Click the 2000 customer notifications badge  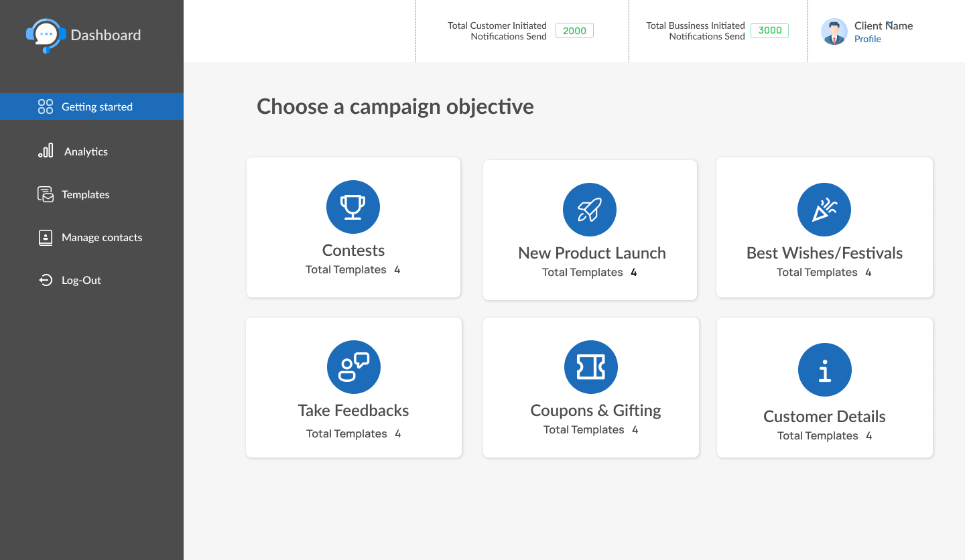(x=574, y=30)
